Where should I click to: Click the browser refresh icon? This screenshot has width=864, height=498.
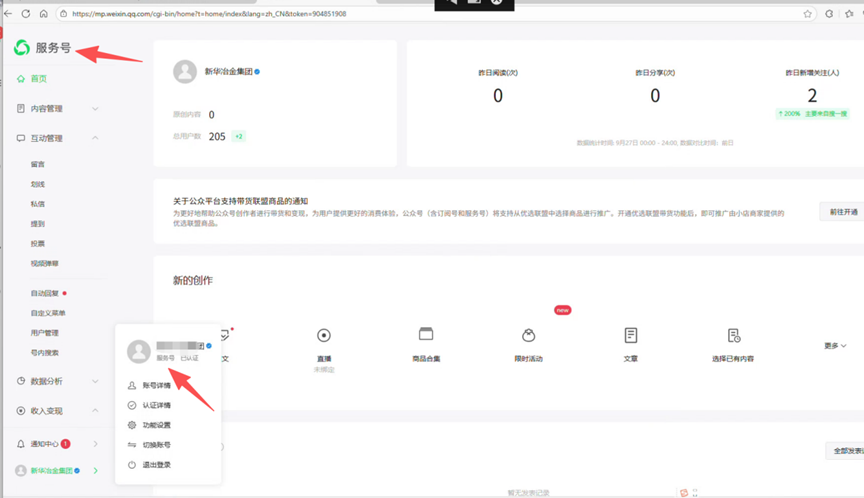[26, 14]
